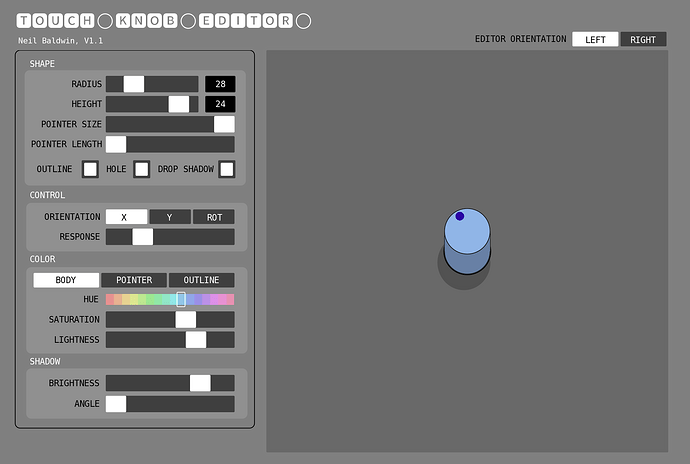Click the CONTROL section heading

click(x=47, y=195)
